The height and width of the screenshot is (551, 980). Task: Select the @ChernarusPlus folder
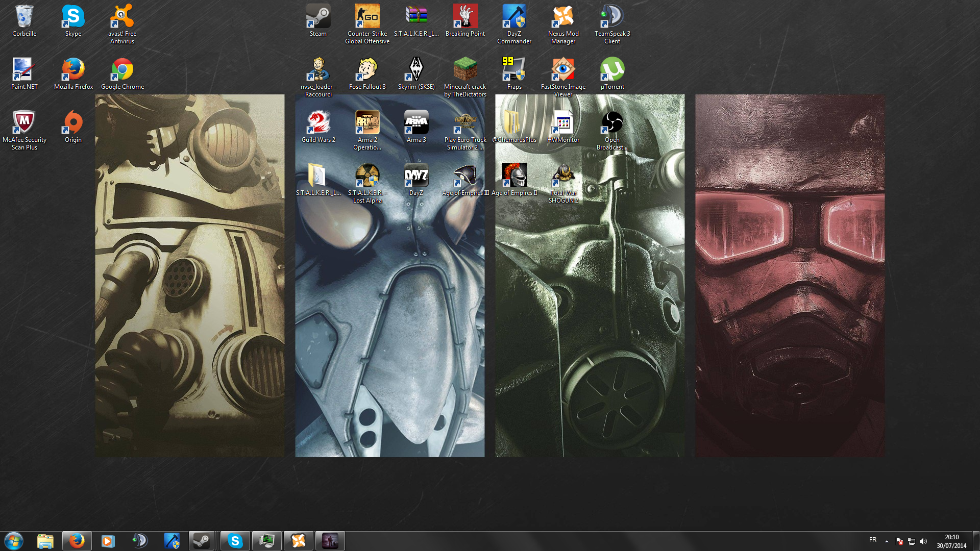(x=514, y=127)
